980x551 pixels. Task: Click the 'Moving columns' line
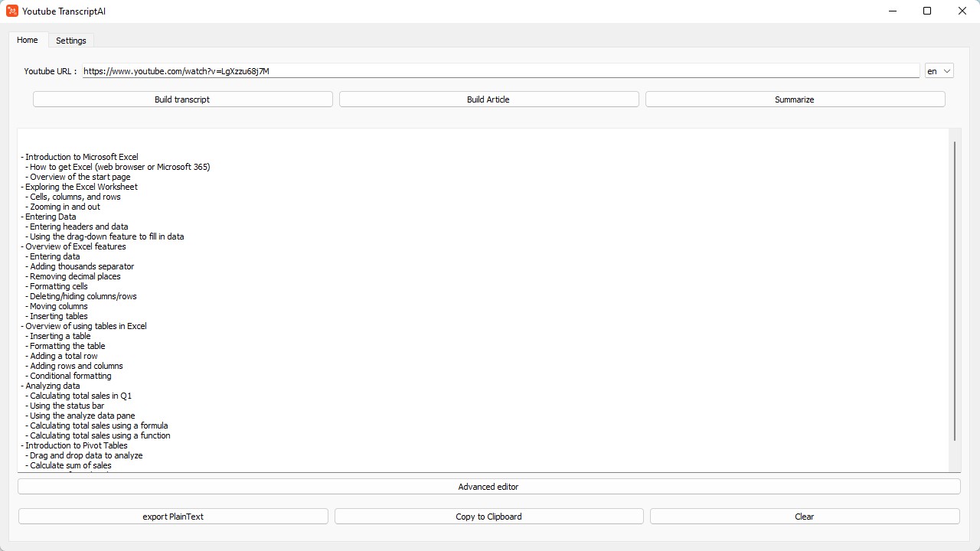click(x=59, y=306)
